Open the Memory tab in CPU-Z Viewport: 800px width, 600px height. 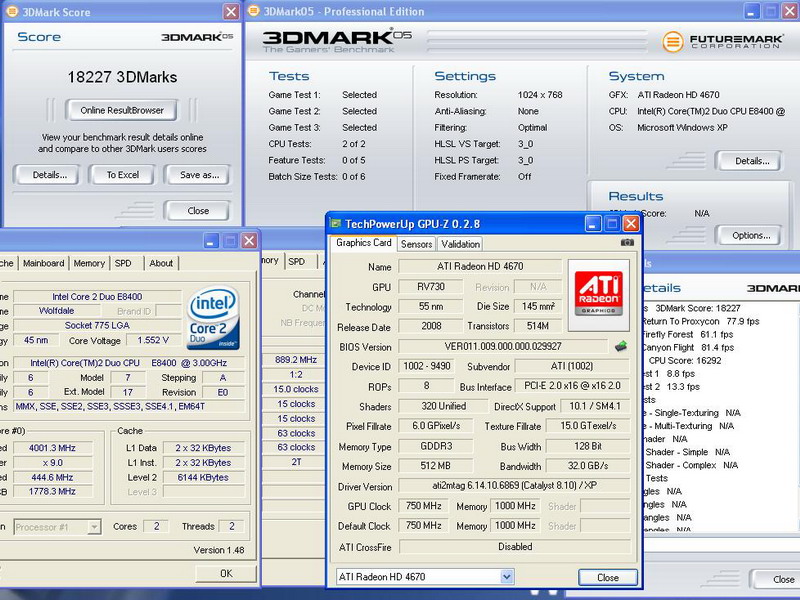(x=89, y=263)
